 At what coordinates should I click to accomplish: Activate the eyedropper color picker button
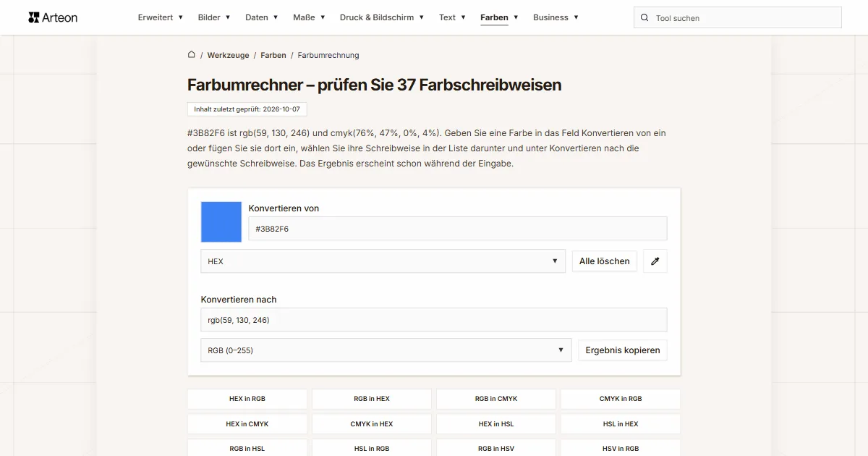tap(655, 261)
